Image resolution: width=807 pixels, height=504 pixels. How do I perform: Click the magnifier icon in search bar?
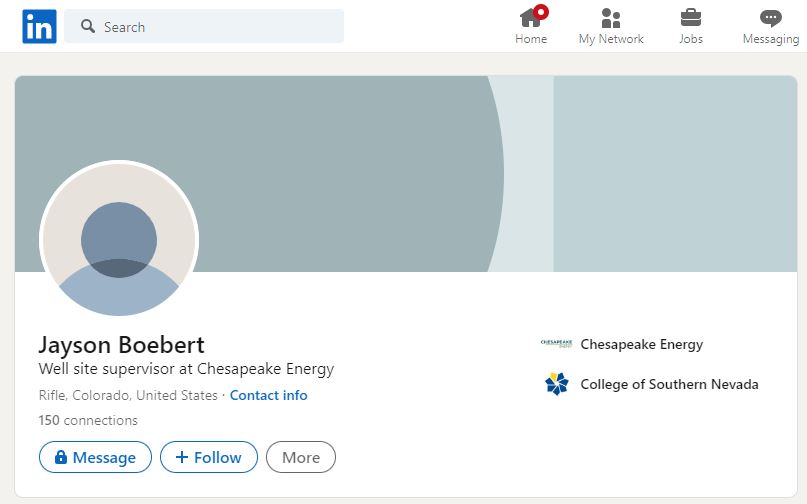88,26
